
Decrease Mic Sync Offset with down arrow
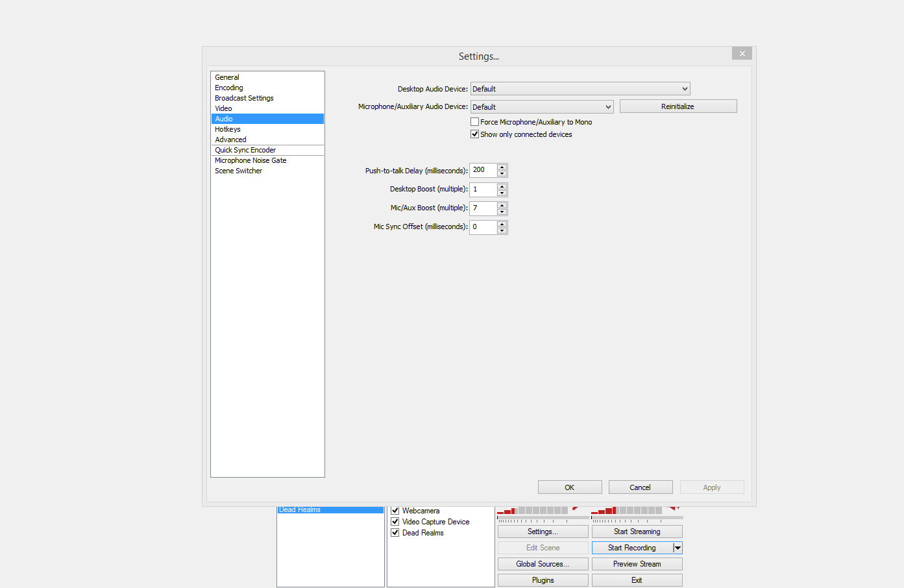pos(502,230)
